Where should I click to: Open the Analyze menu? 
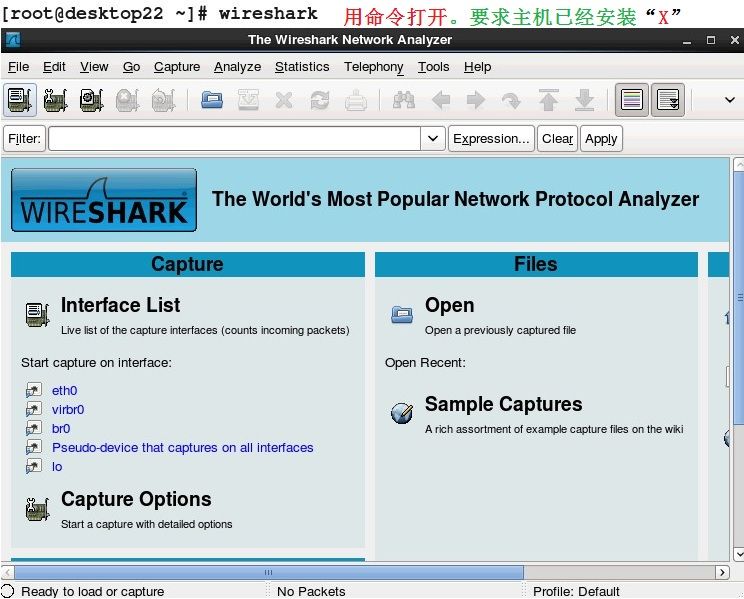237,67
